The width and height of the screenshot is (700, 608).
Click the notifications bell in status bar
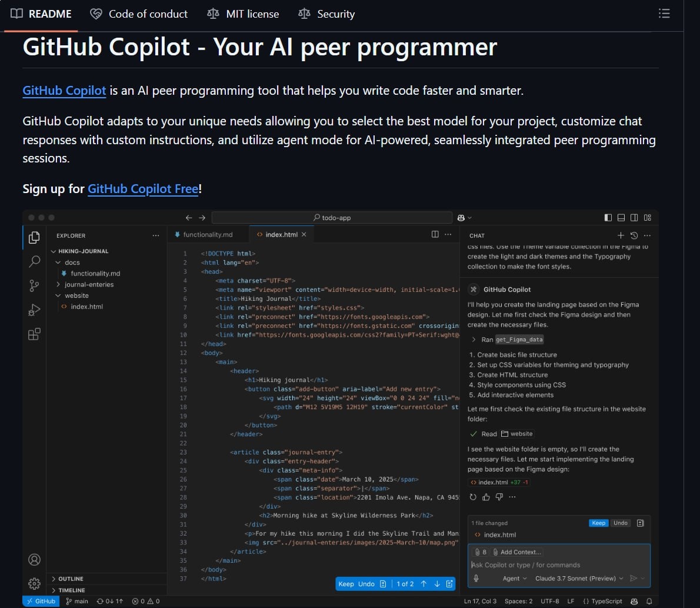point(649,602)
